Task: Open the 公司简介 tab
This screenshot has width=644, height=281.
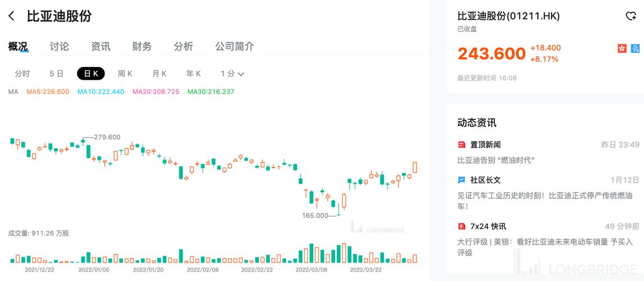Action: 234,47
